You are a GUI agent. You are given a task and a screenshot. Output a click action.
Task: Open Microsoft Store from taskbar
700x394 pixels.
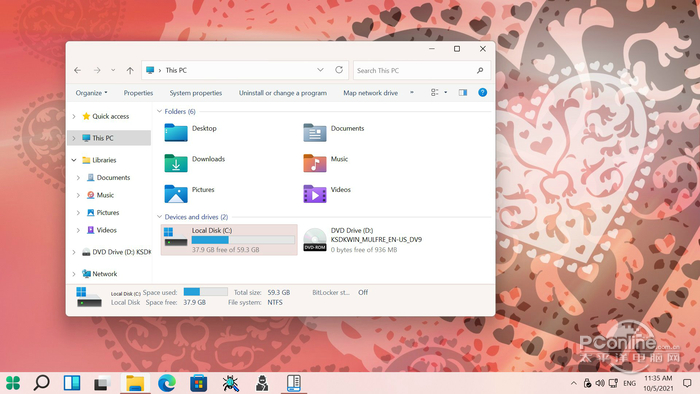click(198, 383)
